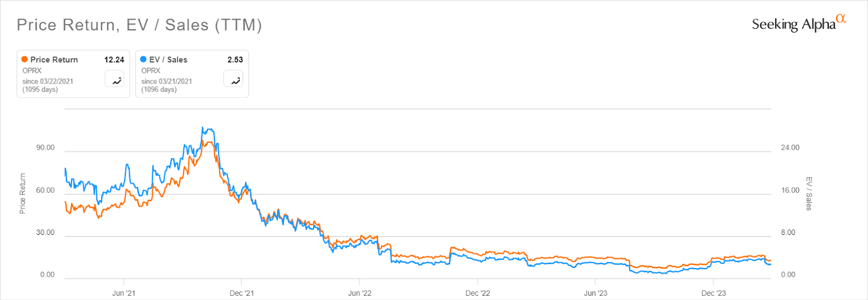Image resolution: width=868 pixels, height=300 pixels.
Task: Click the Jun '22 x-axis label
Action: [x=360, y=293]
